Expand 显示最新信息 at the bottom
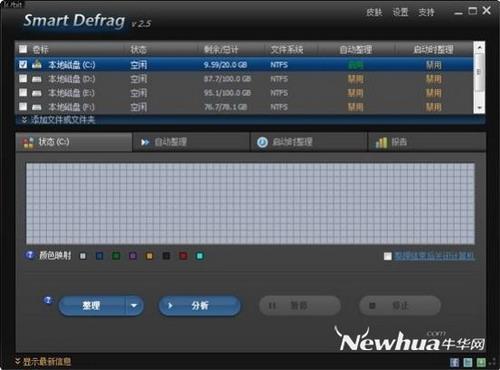The width and height of the screenshot is (500, 370). [x=43, y=362]
